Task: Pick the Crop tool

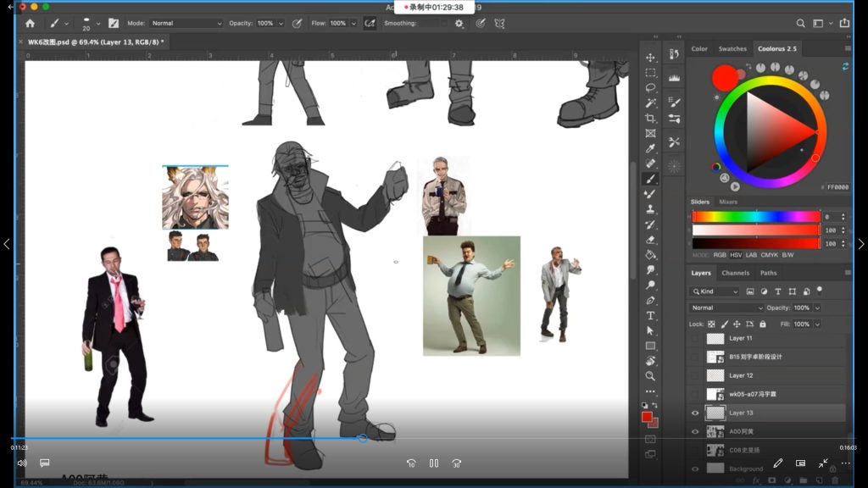Action: pyautogui.click(x=650, y=119)
